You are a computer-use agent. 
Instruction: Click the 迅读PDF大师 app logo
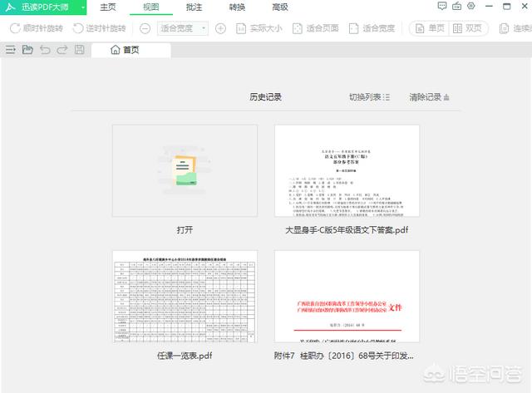pos(10,7)
